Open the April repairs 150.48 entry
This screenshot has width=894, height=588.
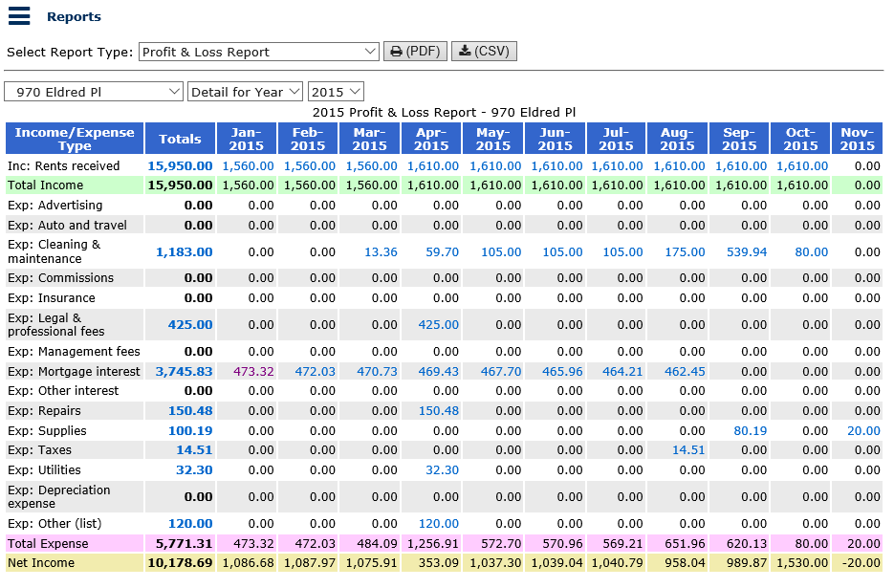[x=438, y=411]
